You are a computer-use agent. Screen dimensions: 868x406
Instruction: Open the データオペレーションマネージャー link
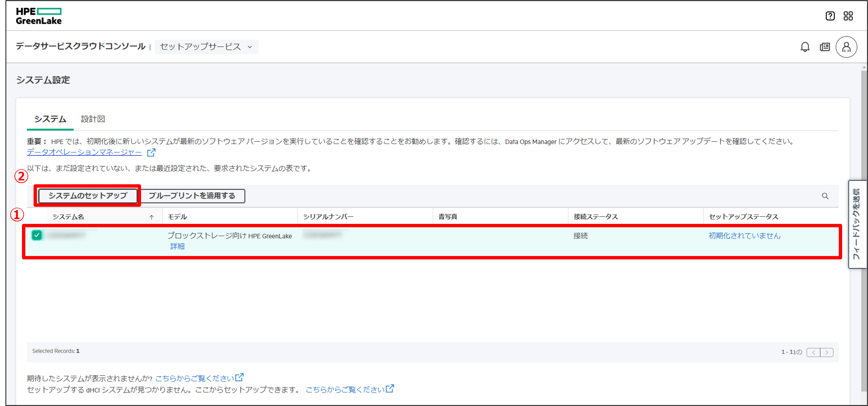tap(84, 152)
